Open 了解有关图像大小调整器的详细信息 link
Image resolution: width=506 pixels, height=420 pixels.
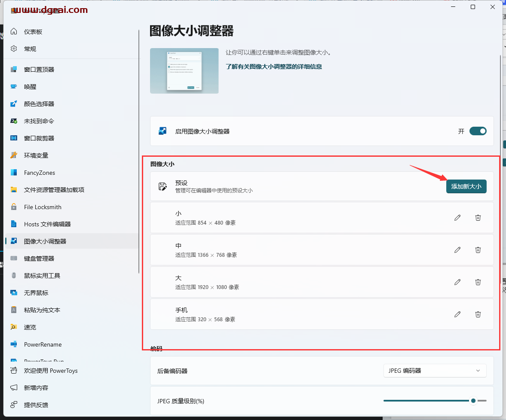coord(274,67)
